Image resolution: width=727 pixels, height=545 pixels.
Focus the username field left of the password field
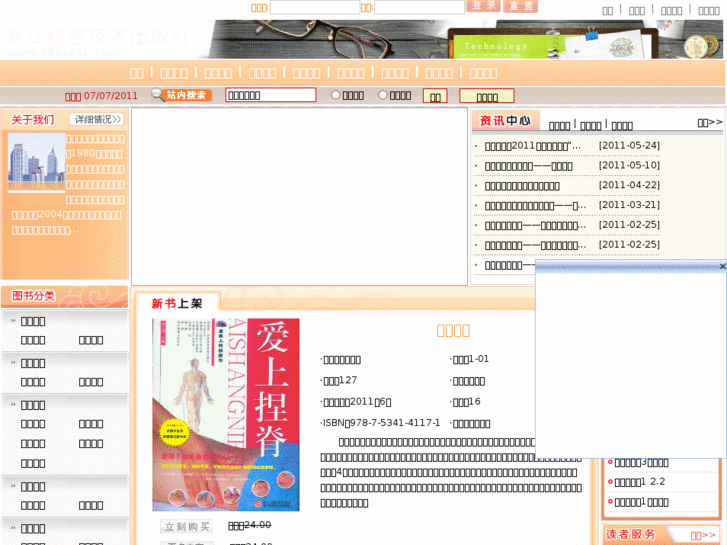pyautogui.click(x=315, y=7)
